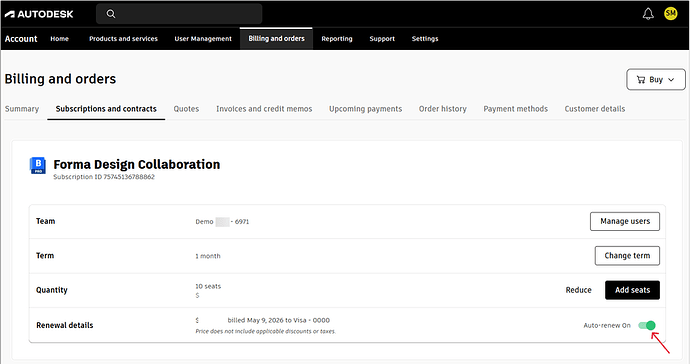Open the Settings menu
Viewport: 690px width, 364px height.
point(425,39)
